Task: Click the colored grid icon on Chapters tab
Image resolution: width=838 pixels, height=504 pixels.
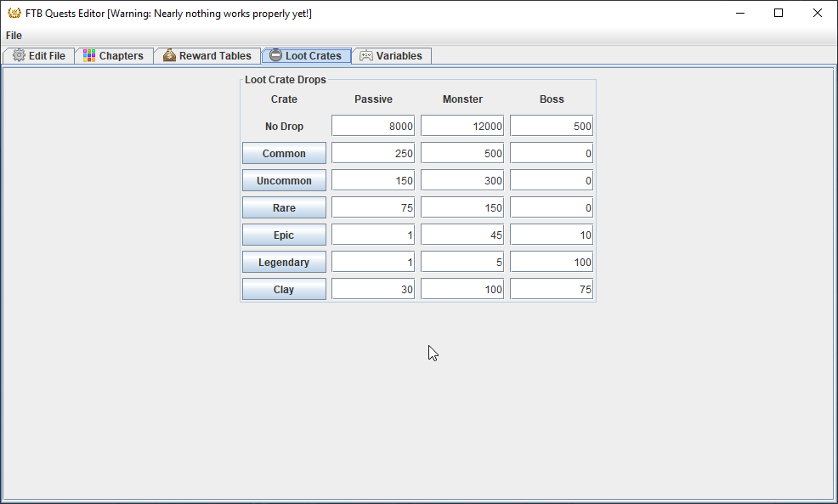Action: (x=89, y=56)
